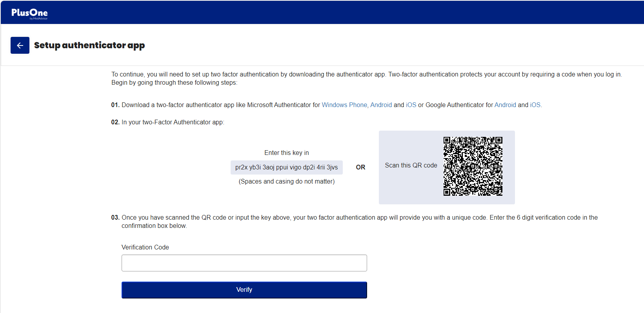The width and height of the screenshot is (644, 313).
Task: Click the PlusOne logo in the header
Action: coord(30,12)
